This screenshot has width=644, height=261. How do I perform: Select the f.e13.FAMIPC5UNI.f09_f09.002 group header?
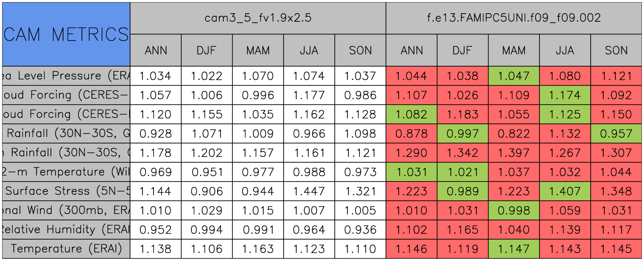pos(513,18)
